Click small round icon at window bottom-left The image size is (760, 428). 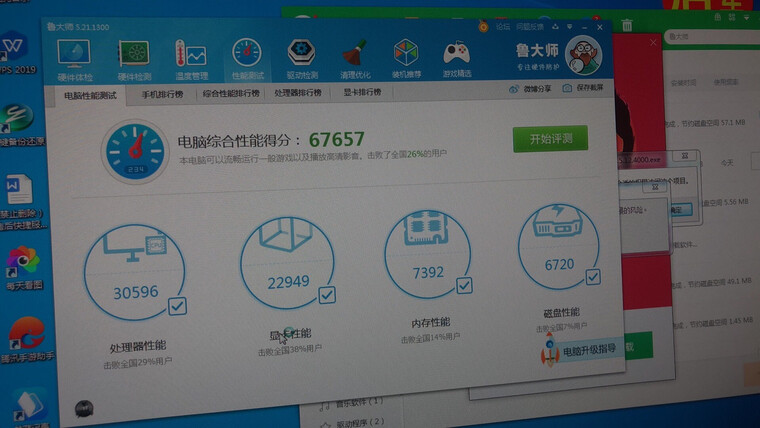[84, 409]
